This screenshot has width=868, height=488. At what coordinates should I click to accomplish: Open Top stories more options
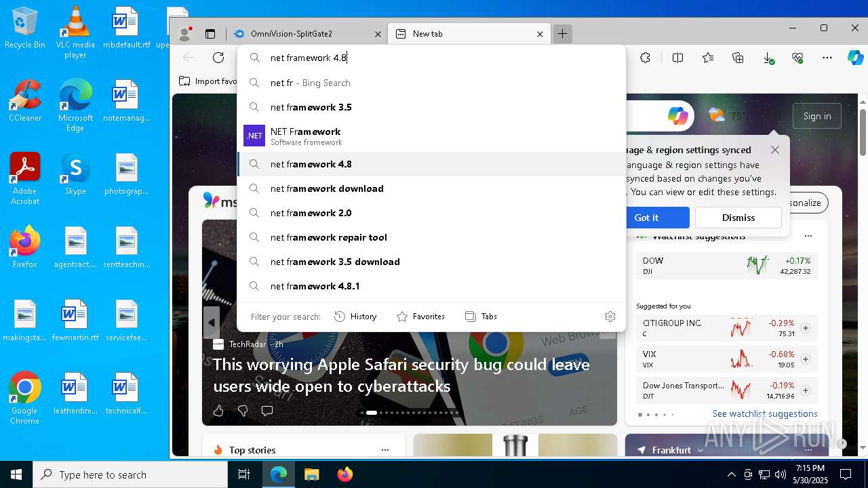[x=385, y=450]
